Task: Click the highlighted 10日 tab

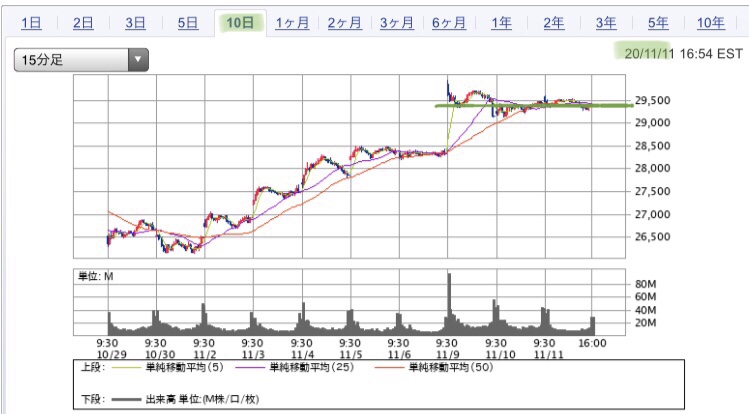Action: coord(241,23)
